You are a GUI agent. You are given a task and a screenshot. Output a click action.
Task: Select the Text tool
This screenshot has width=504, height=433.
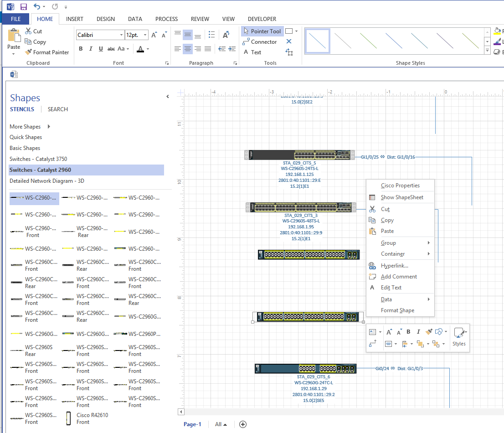click(x=252, y=52)
